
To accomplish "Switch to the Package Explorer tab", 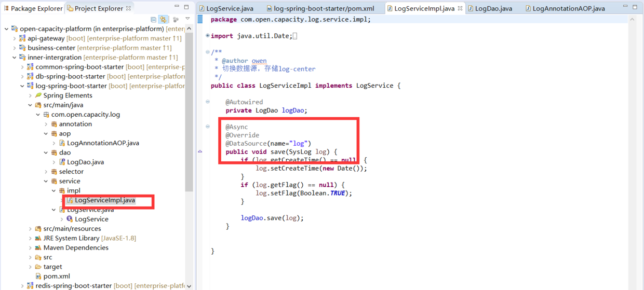I will click(x=33, y=8).
